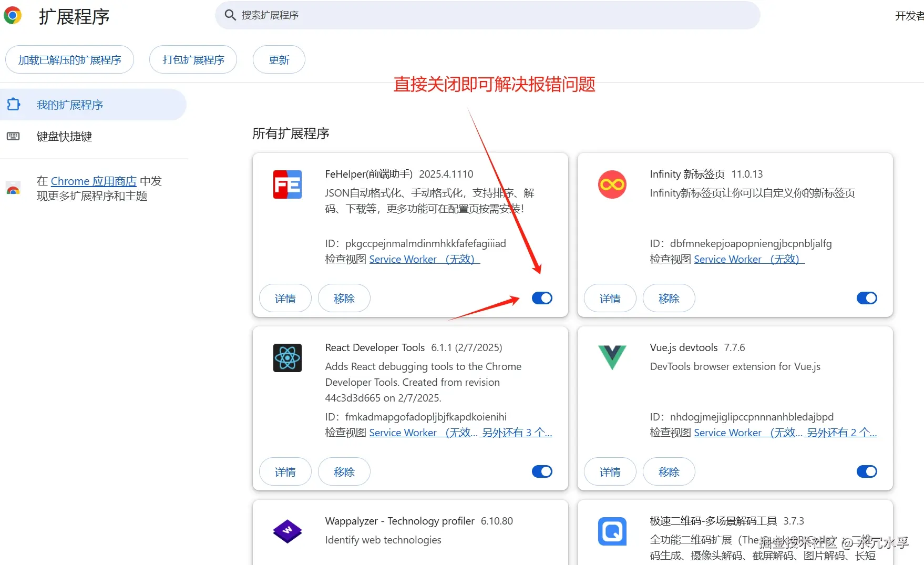
Task: Click the FeHelper(前端助手) extension name
Action: click(369, 174)
